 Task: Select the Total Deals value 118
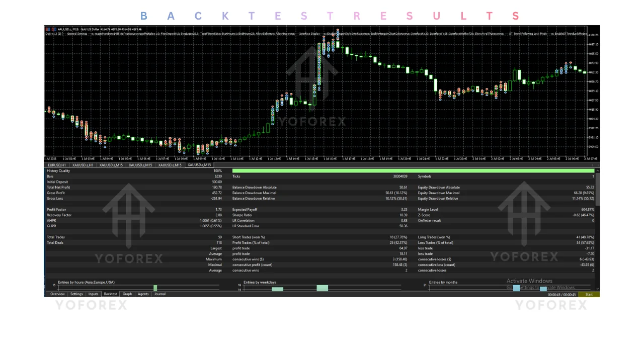[219, 243]
